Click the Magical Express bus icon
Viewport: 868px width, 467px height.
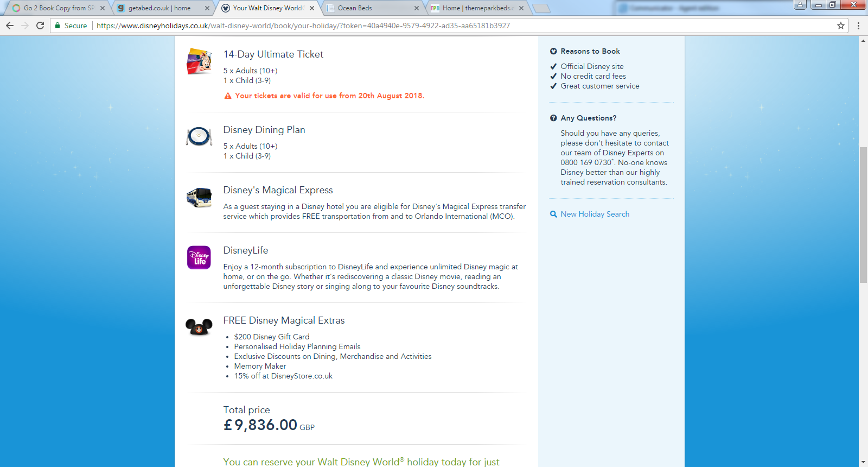click(199, 198)
